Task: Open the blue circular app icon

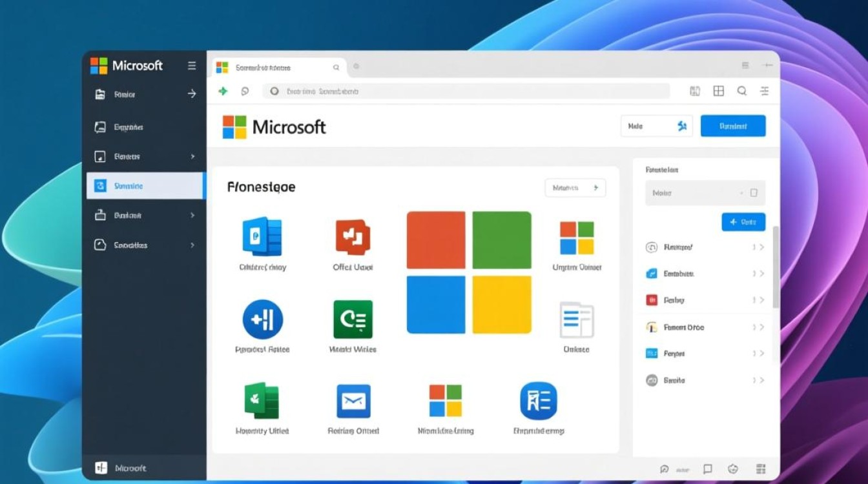Action: pyautogui.click(x=262, y=319)
